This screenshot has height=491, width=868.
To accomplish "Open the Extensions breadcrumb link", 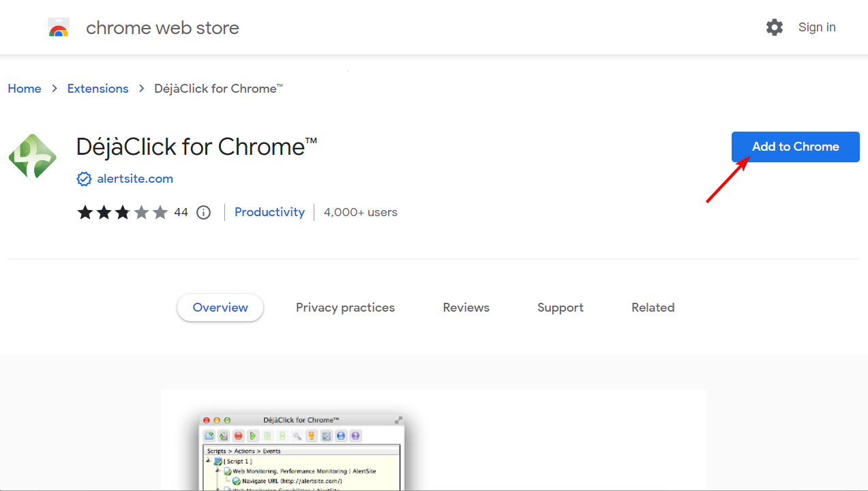I will (x=98, y=89).
